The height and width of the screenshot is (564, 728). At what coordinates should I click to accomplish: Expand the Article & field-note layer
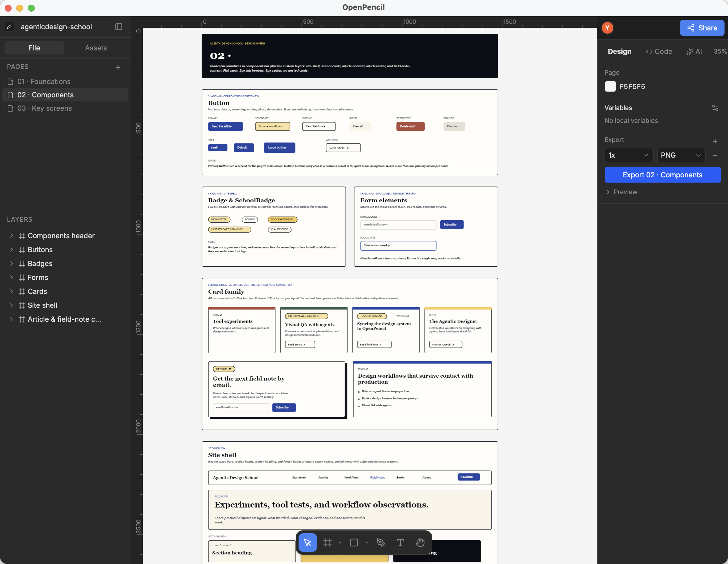12,319
